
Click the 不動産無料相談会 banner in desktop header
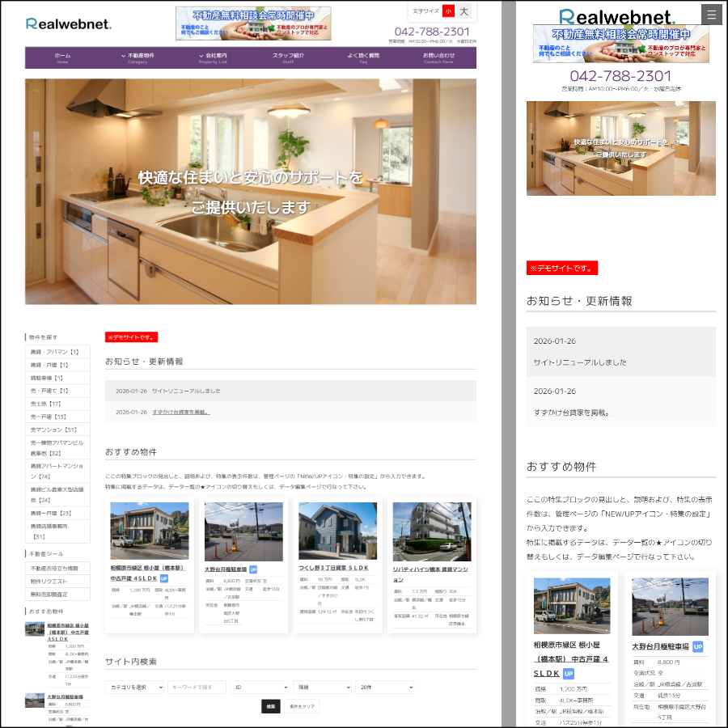(253, 23)
